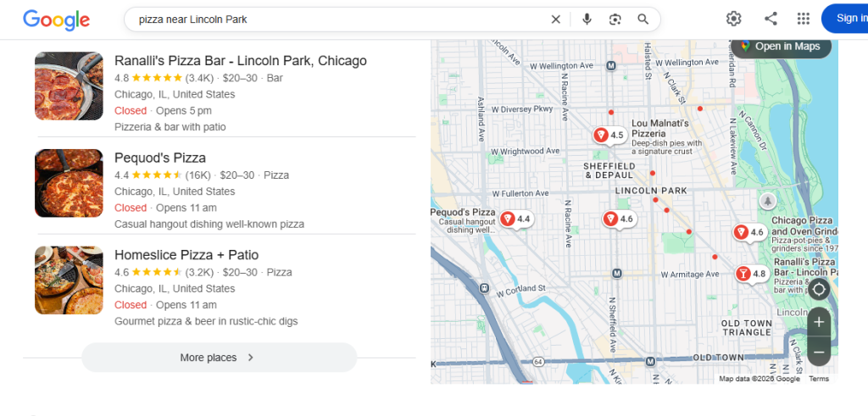
Task: Click into the search input field
Action: (x=339, y=19)
